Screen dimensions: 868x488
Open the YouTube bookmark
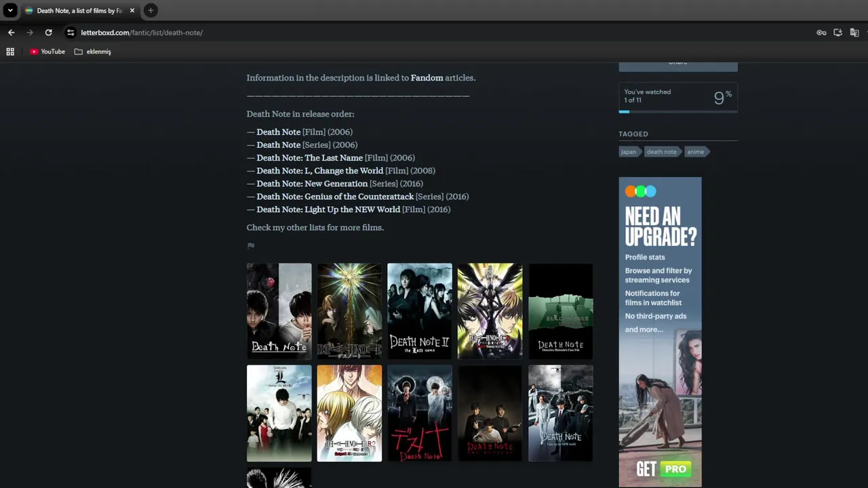(x=47, y=52)
